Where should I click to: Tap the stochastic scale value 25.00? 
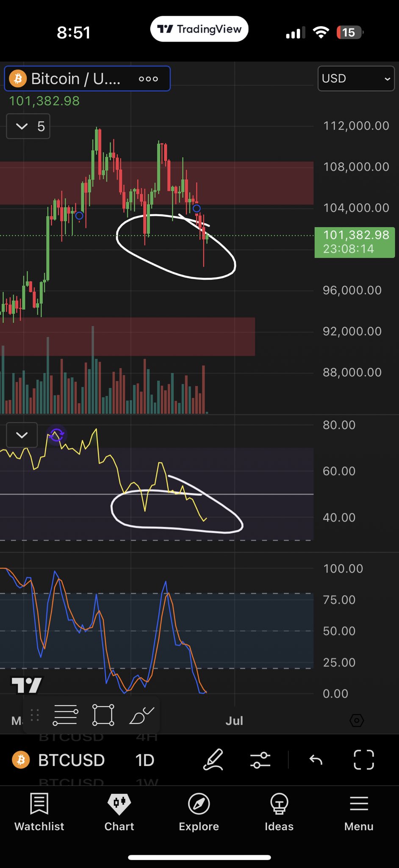(x=339, y=662)
